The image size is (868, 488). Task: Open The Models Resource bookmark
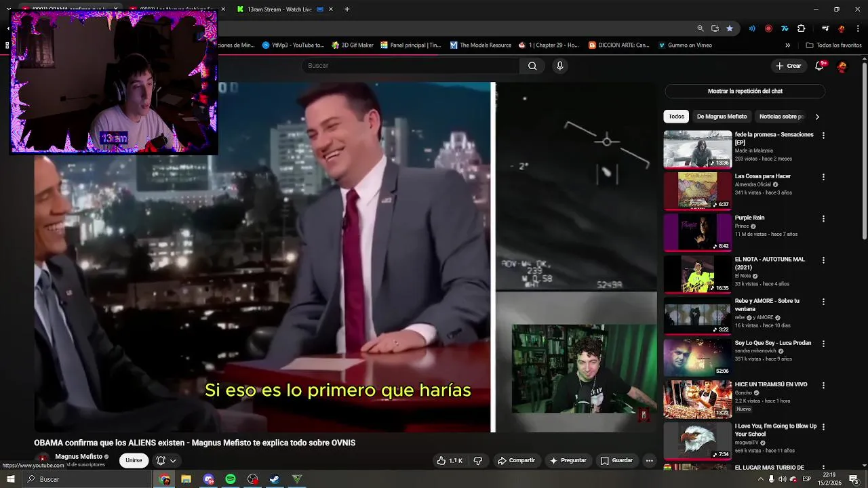tap(481, 45)
